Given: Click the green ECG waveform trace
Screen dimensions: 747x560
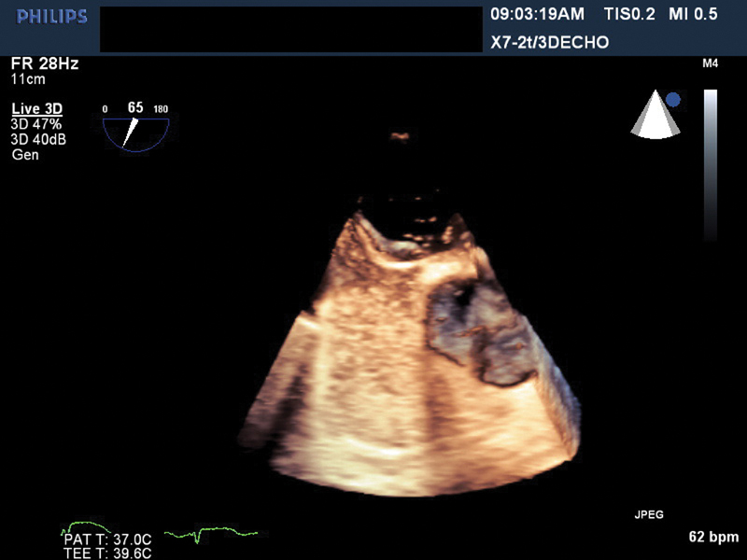Looking at the screenshot, I should [210, 534].
